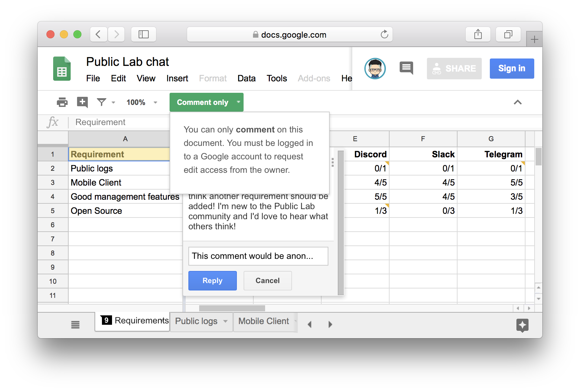Viewport: 580px width, 392px height.
Task: Click the horizontal scroll right arrow
Action: [x=529, y=308]
